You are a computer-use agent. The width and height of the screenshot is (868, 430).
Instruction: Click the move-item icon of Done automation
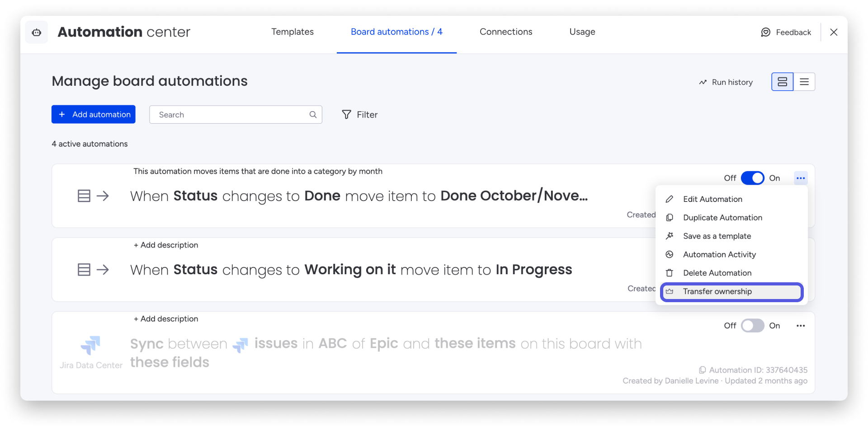click(x=93, y=196)
